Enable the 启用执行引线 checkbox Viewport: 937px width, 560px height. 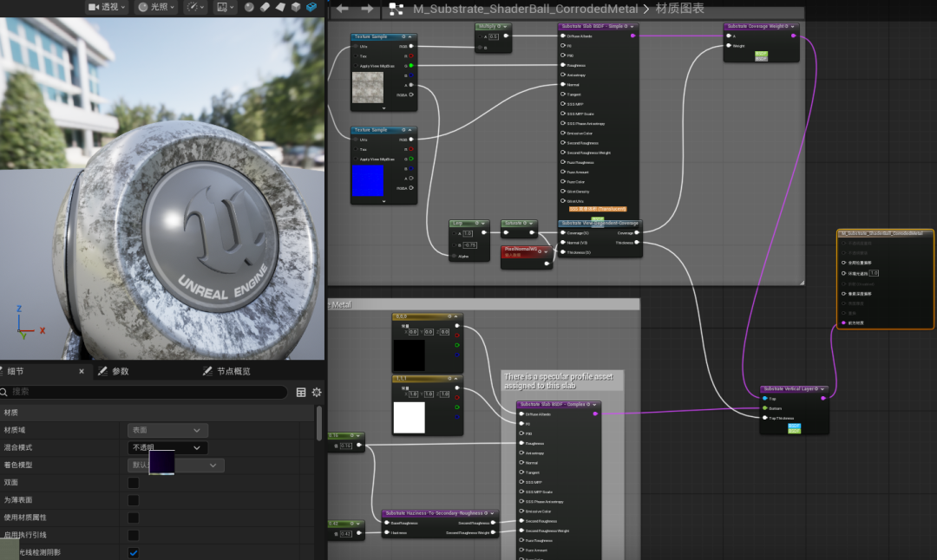point(134,536)
